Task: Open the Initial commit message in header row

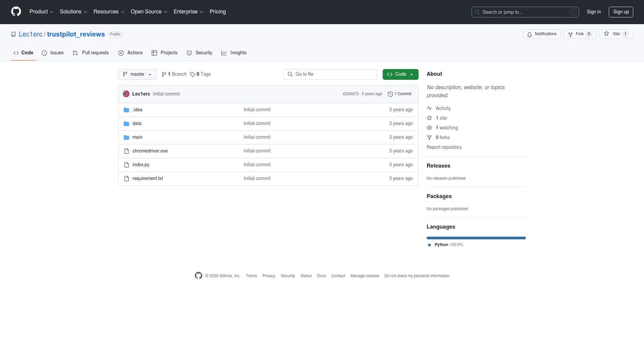Action: click(166, 94)
